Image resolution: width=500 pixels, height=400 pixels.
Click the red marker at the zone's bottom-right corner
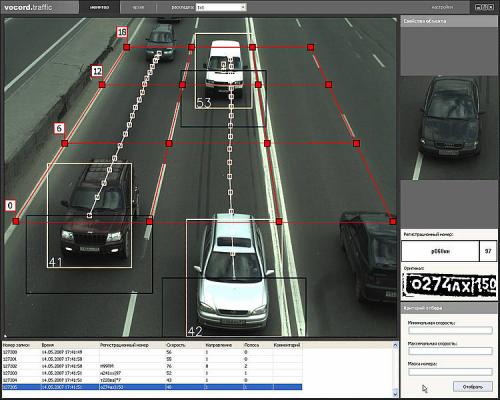[x=393, y=221]
